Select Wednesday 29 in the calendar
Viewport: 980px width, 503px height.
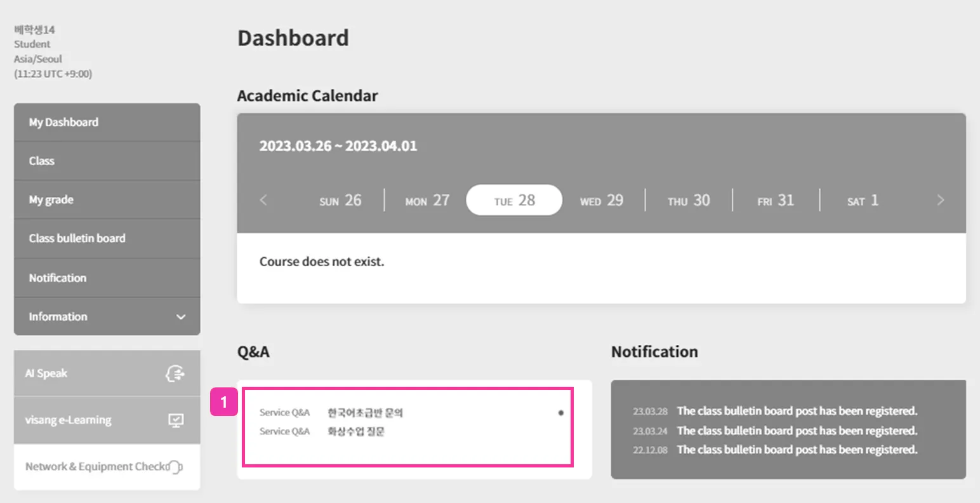tap(601, 201)
